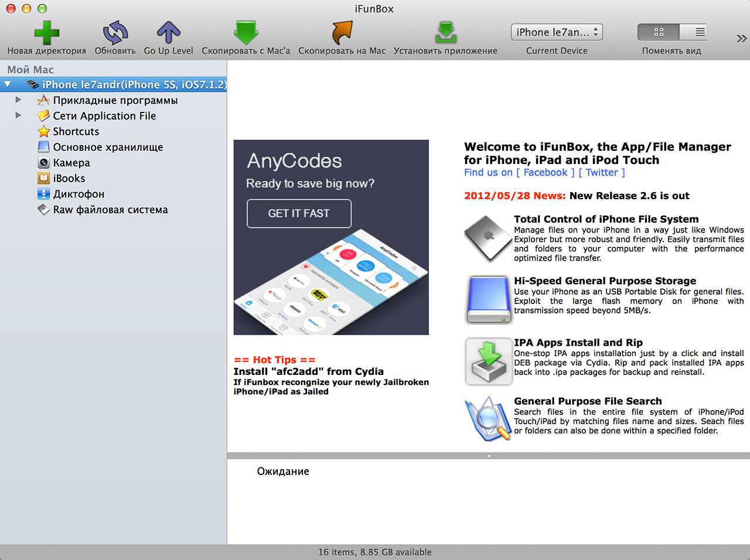Click the Обновить refresh icon
The image size is (750, 560).
(115, 33)
